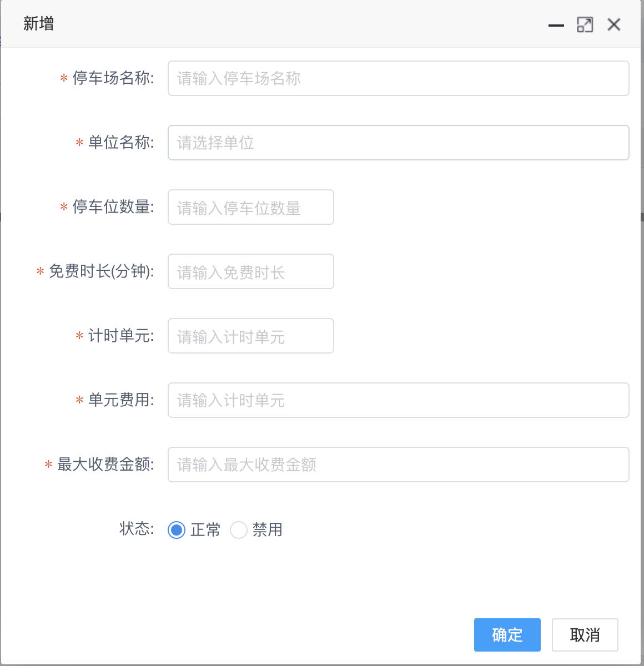Open the 单位名称 unit selector
This screenshot has width=644, height=666.
pos(398,143)
